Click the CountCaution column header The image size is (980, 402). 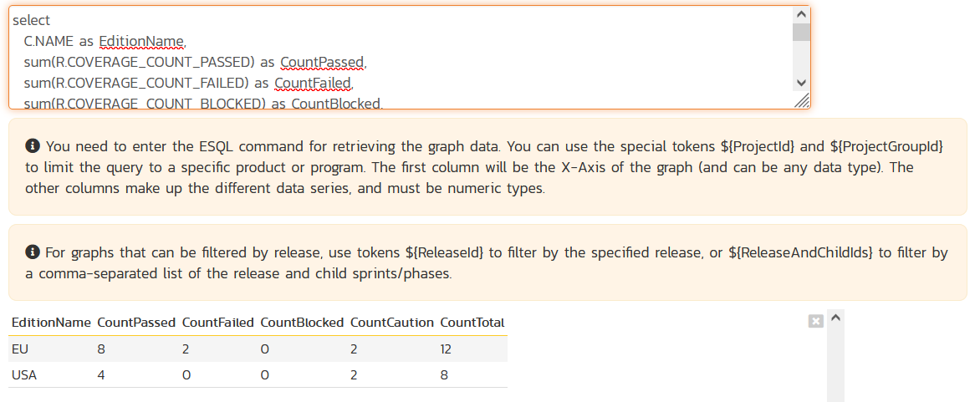pos(392,323)
